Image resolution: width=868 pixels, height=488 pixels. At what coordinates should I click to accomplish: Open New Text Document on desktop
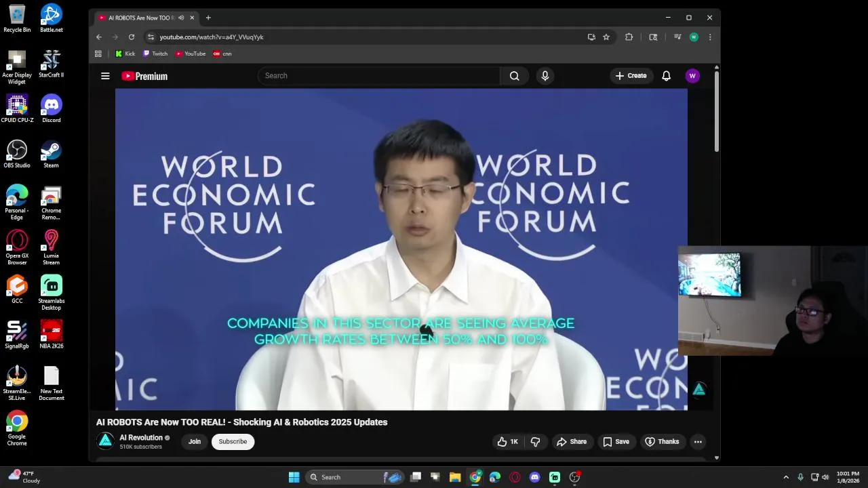point(51,384)
